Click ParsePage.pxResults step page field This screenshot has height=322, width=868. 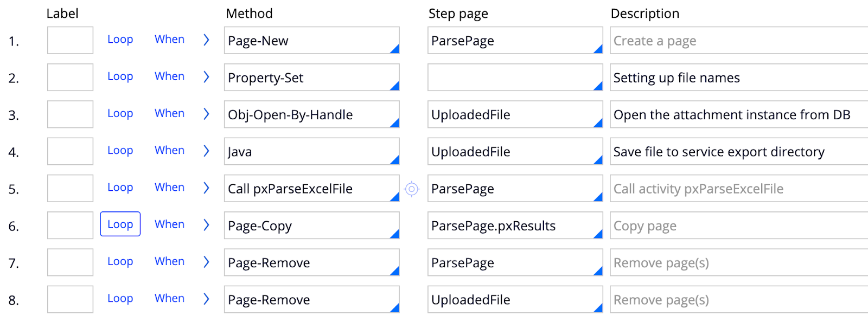pos(510,226)
